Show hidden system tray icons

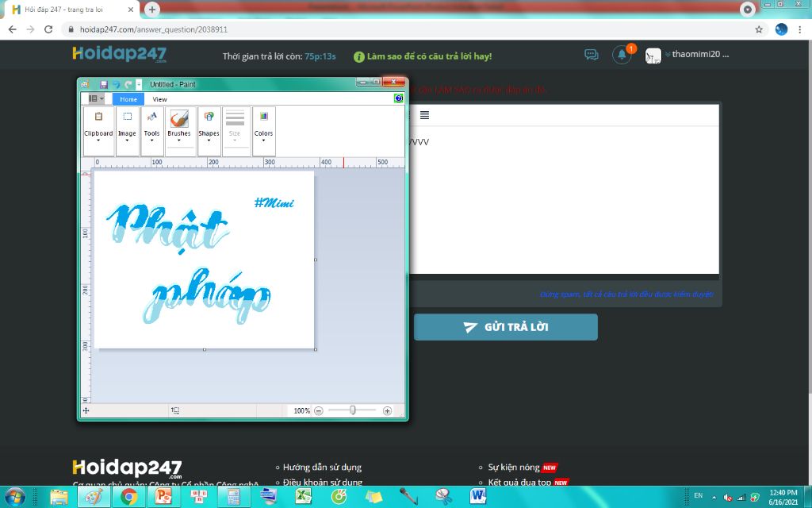point(714,497)
